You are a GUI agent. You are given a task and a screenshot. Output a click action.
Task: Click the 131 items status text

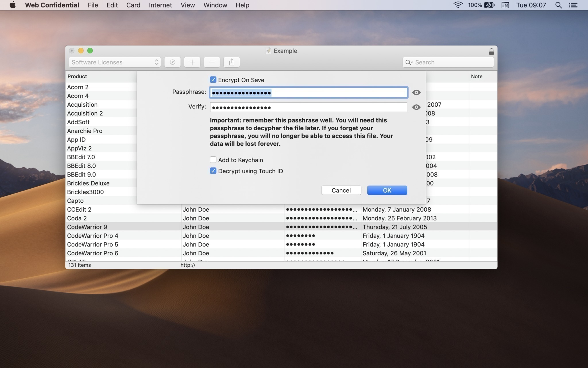[x=80, y=265]
